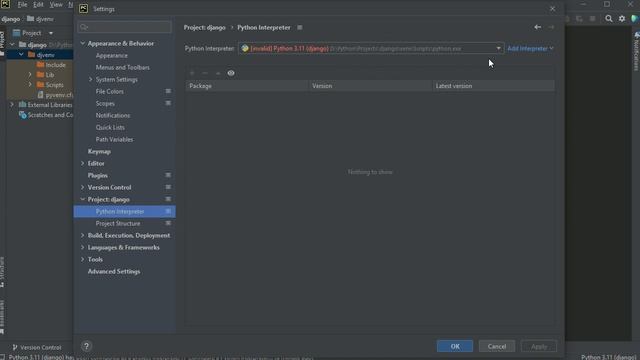Click the project marker icon on the Version Control row
The height and width of the screenshot is (360, 640).
tap(168, 187)
